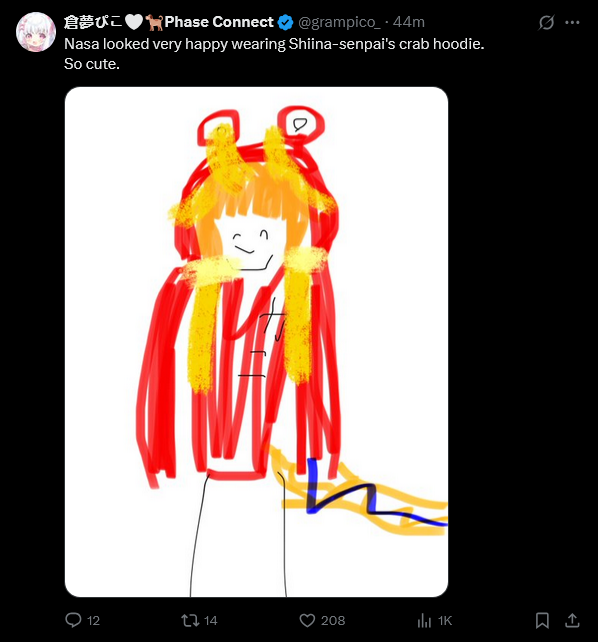This screenshot has width=598, height=642.
Task: Open the crab hoodie drawing image
Action: click(256, 342)
